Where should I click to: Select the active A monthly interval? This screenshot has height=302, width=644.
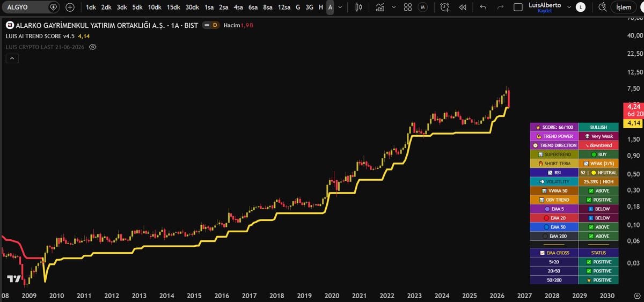[330, 7]
